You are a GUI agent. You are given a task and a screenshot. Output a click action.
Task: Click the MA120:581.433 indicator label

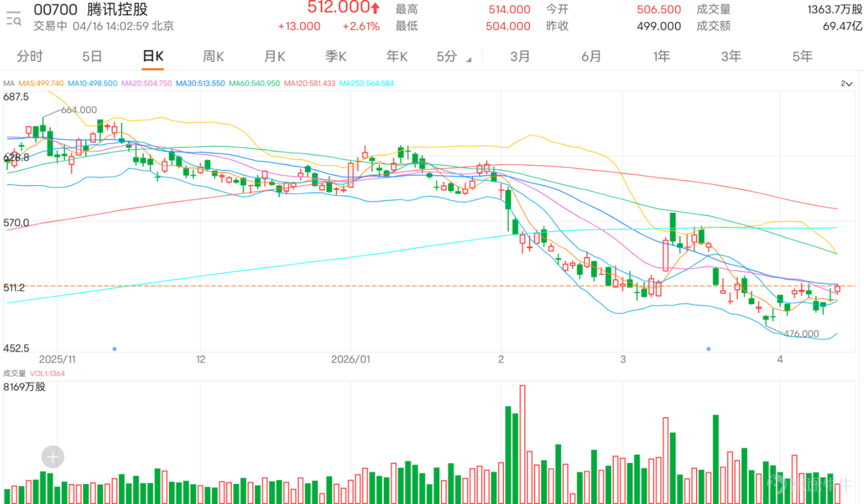(309, 84)
